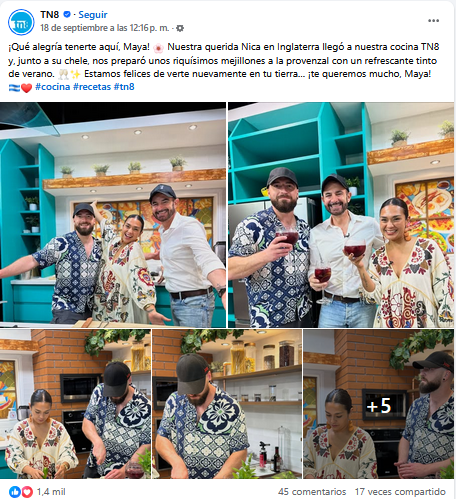Click the red heart reaction icon
This screenshot has width=456, height=499.
coord(27,492)
